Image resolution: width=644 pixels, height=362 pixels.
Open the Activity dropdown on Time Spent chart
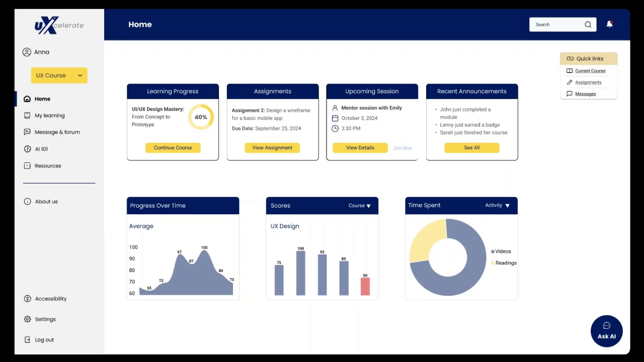coord(498,205)
